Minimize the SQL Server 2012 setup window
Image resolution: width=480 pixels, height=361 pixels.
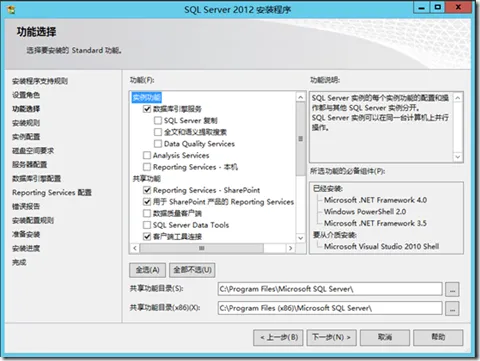[422, 8]
